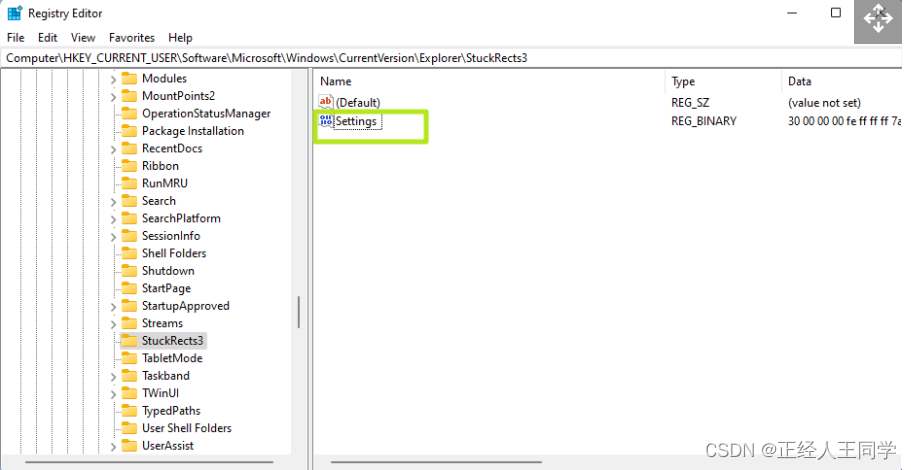Expand the Modules key
The height and width of the screenshot is (470, 911).
(x=113, y=80)
